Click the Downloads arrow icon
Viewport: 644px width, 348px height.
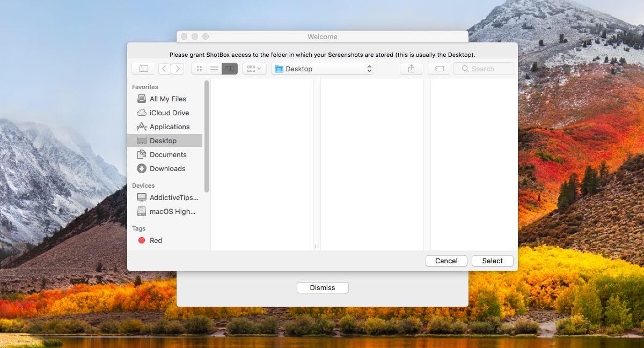point(142,168)
